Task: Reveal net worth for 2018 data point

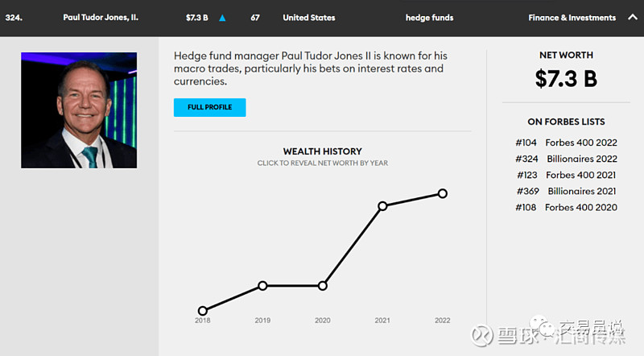Action: click(x=202, y=311)
